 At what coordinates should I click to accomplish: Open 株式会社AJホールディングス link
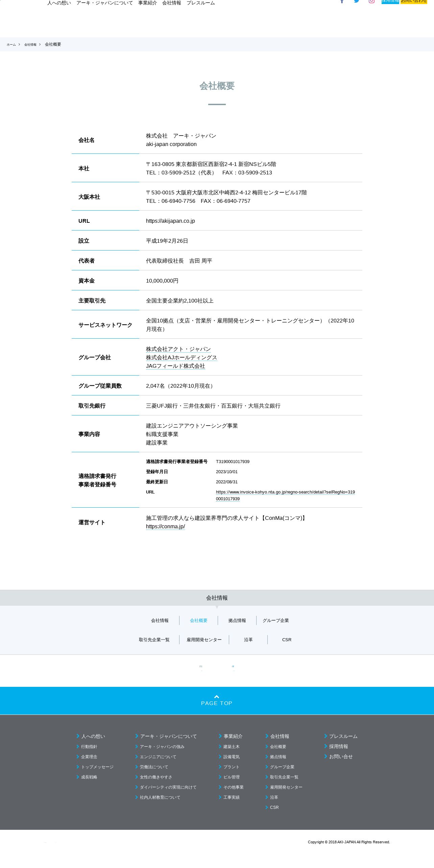[x=182, y=358]
